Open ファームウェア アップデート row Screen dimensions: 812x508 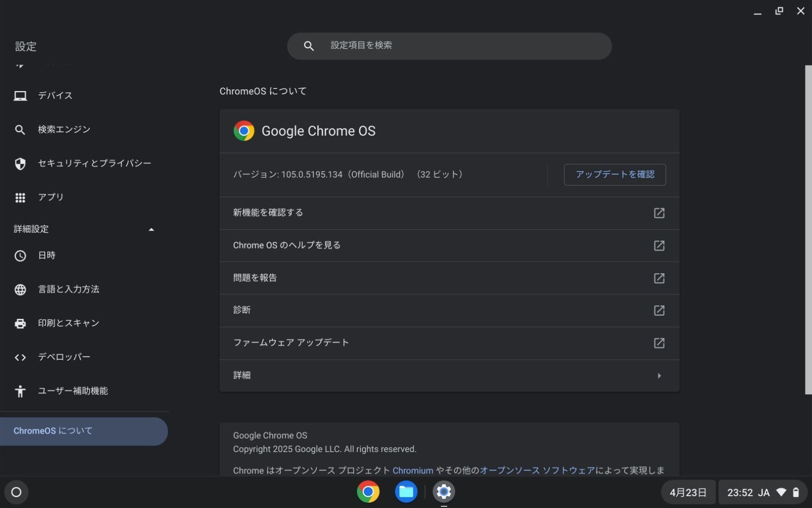pyautogui.click(x=449, y=343)
